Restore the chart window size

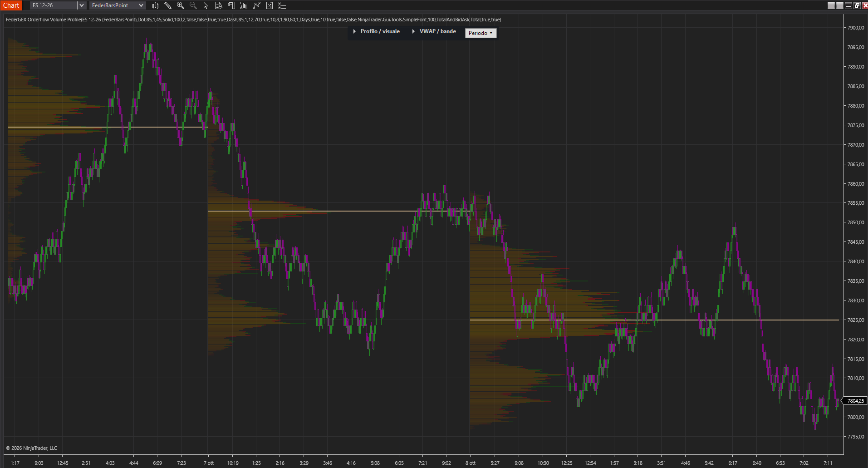[x=857, y=5]
